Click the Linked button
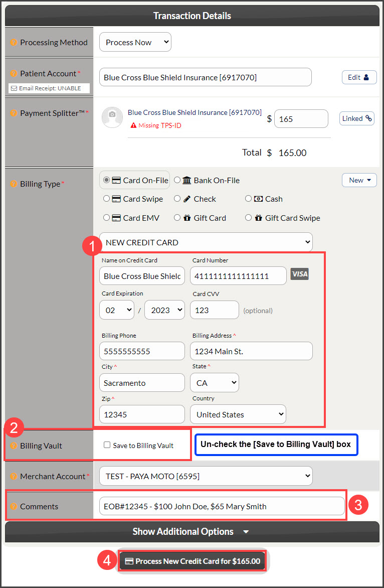 (356, 118)
